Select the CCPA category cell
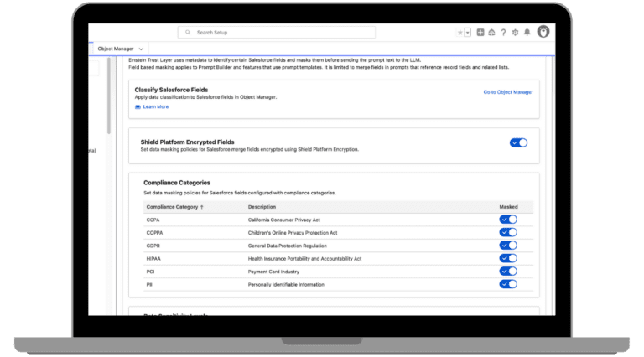The height and width of the screenshot is (357, 644). pyautogui.click(x=153, y=220)
